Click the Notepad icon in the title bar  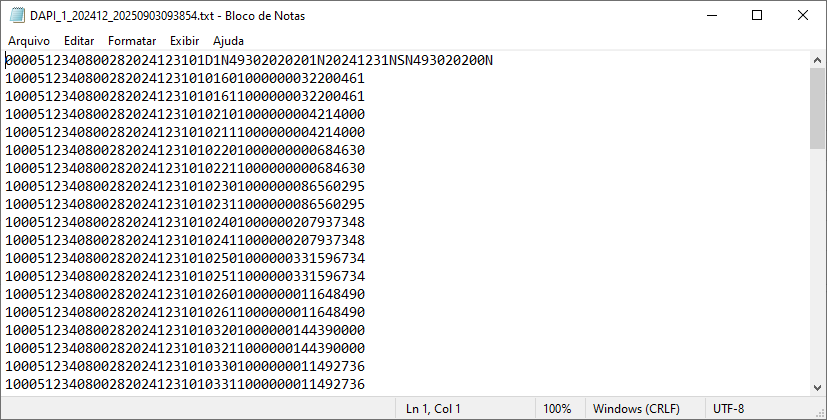coord(16,16)
